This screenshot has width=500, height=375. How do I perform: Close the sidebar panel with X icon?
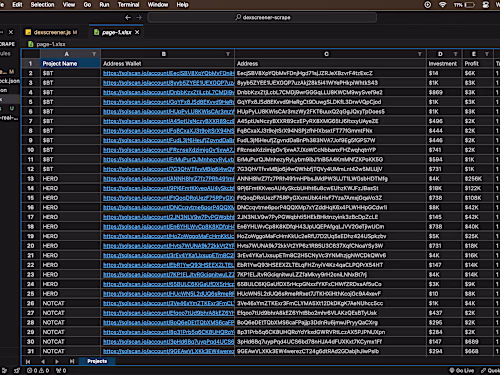[11, 32]
